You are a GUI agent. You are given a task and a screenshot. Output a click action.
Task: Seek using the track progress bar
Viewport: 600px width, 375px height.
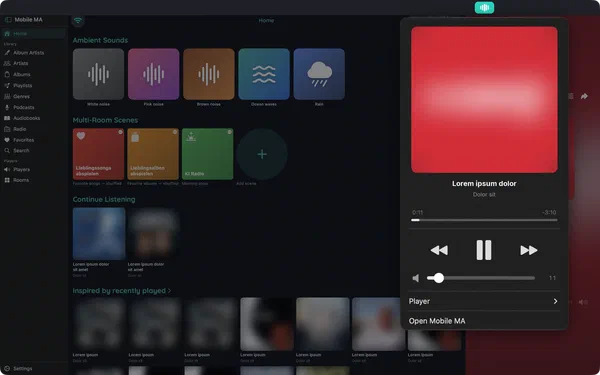point(484,220)
